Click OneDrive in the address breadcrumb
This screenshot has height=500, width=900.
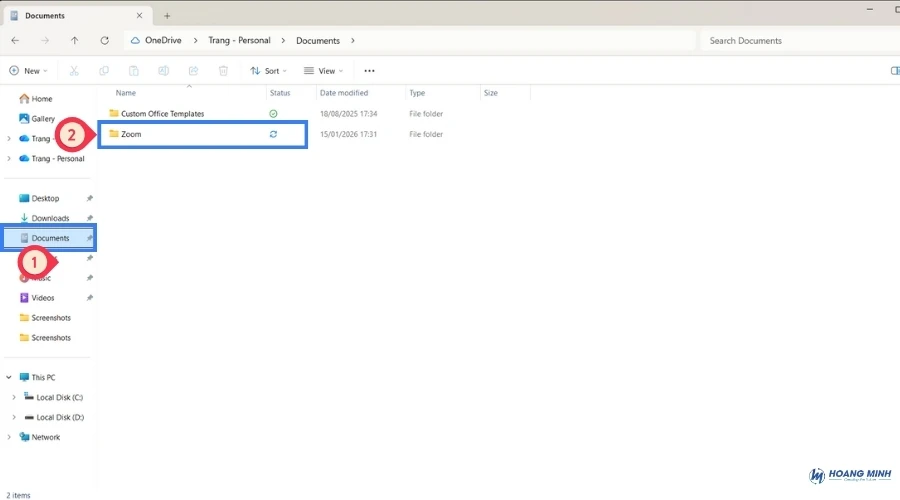coord(165,41)
